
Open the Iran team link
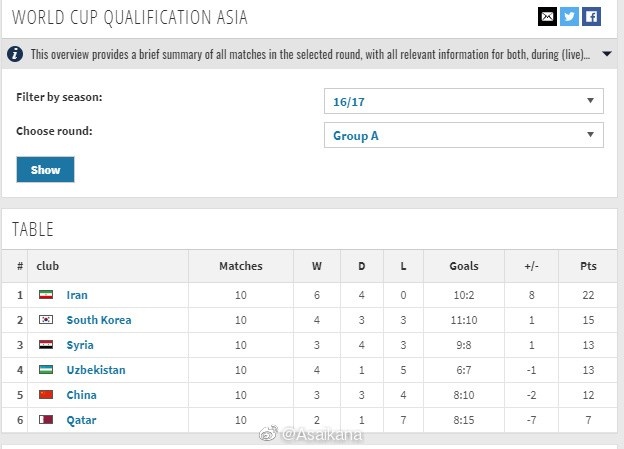pos(77,295)
